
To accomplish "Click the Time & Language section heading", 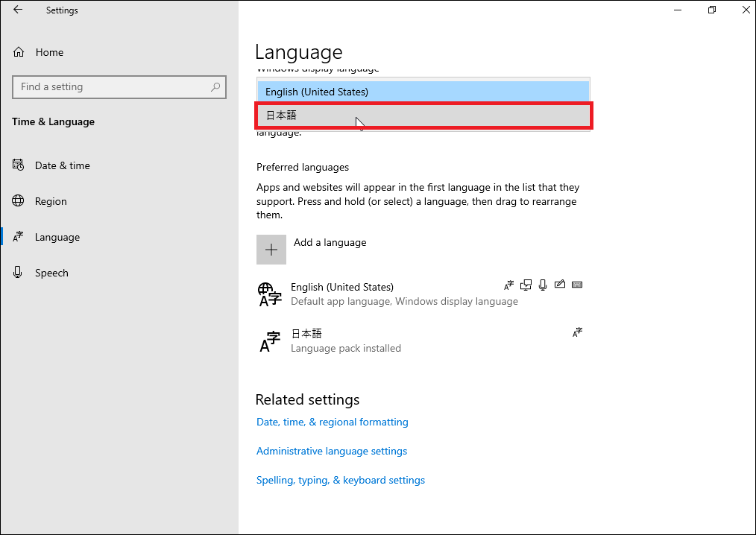I will coord(53,121).
